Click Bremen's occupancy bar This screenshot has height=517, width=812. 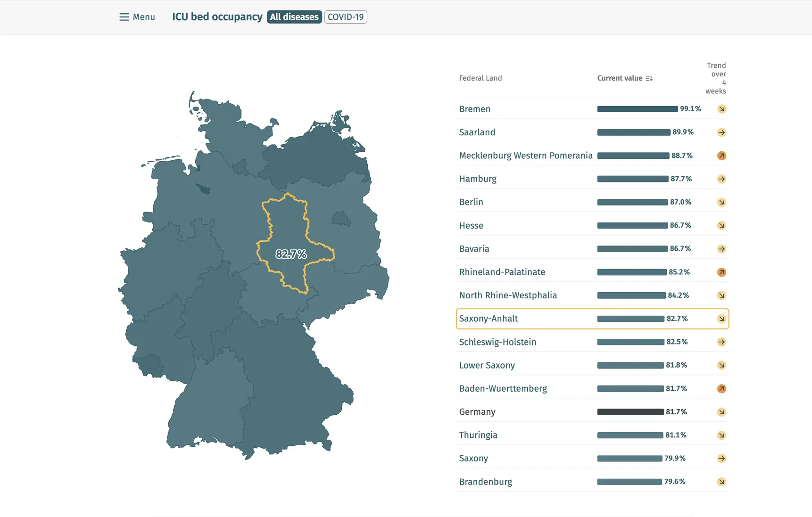click(637, 109)
